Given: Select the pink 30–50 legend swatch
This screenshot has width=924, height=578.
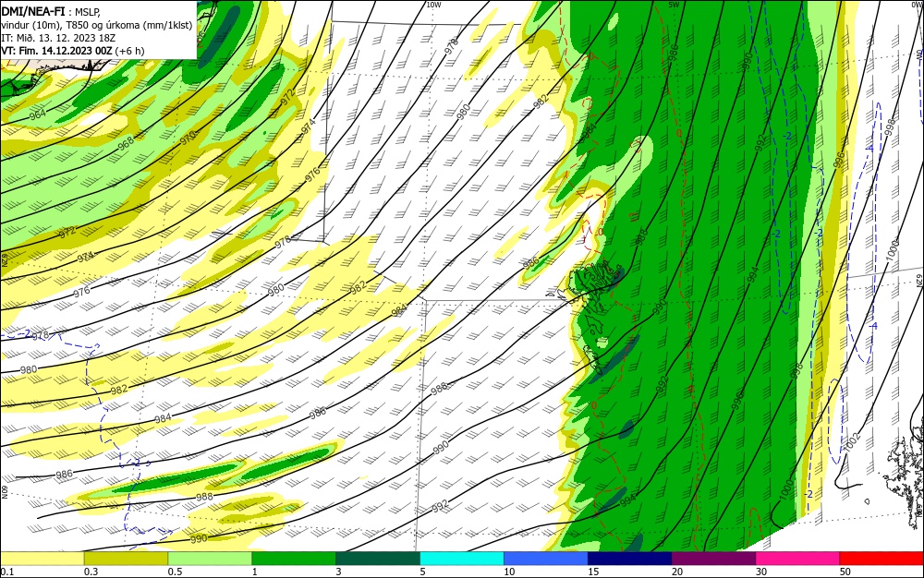Looking at the screenshot, I should pos(798,559).
